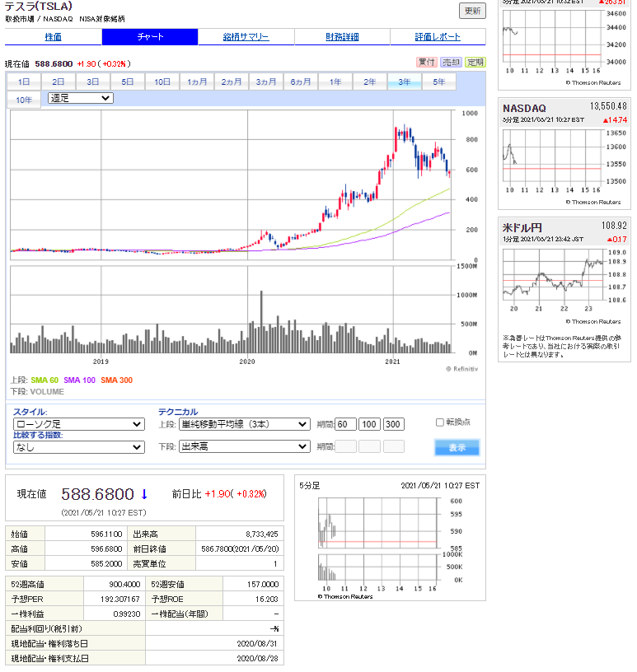Open the 評価レポート tab
The width and height of the screenshot is (637, 672).
[438, 37]
